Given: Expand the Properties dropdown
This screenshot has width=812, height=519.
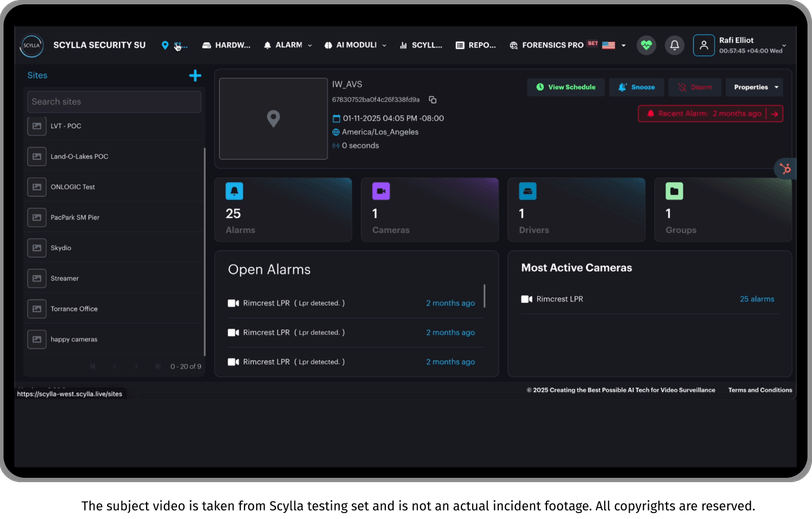Looking at the screenshot, I should [755, 87].
